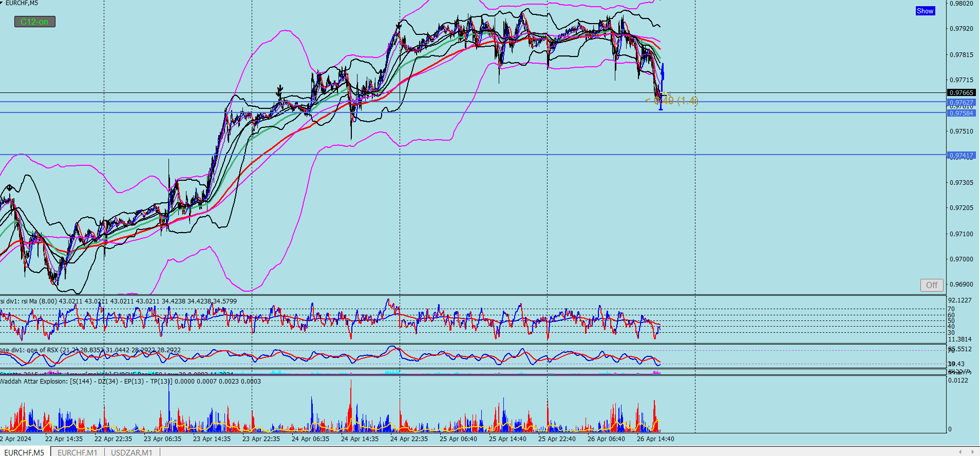Toggle the C12-on button

coord(34,22)
